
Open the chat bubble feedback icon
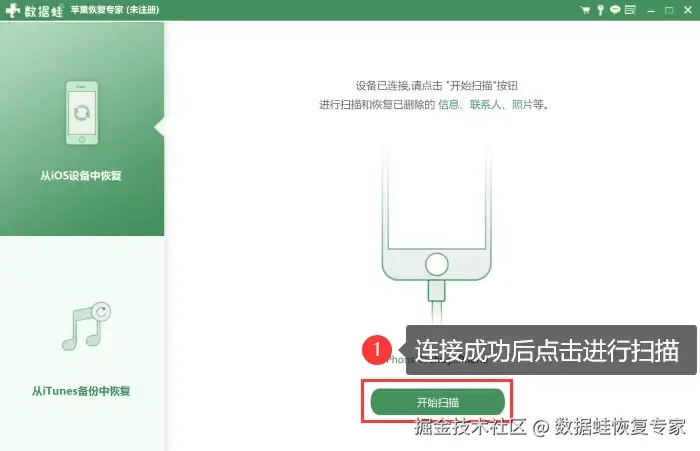tap(615, 9)
